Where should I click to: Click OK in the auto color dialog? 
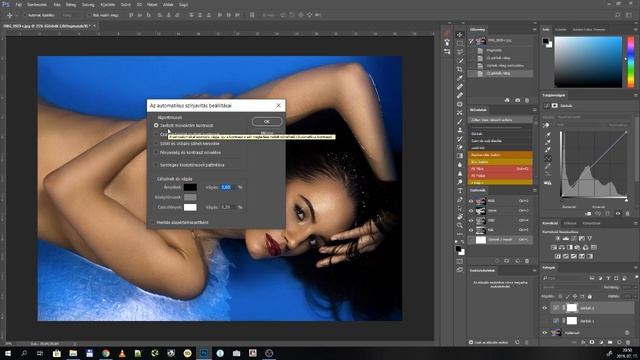click(x=267, y=121)
